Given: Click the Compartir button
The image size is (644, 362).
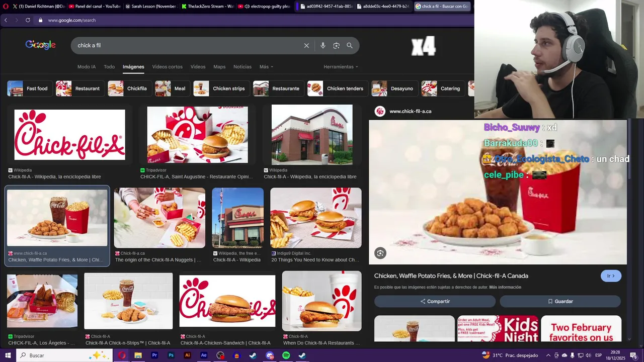Looking at the screenshot, I should click(x=435, y=301).
